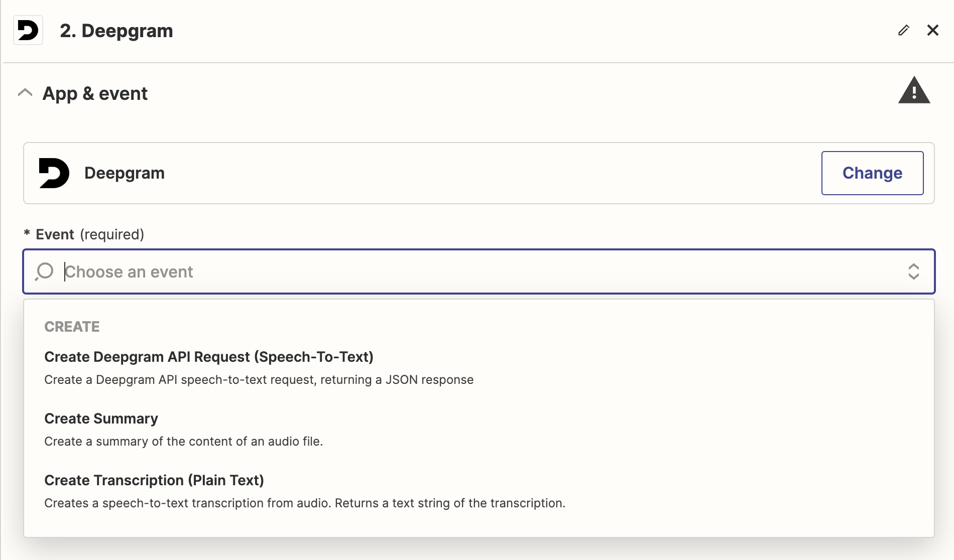Click the Deepgram logo in step header
954x560 pixels.
28,31
